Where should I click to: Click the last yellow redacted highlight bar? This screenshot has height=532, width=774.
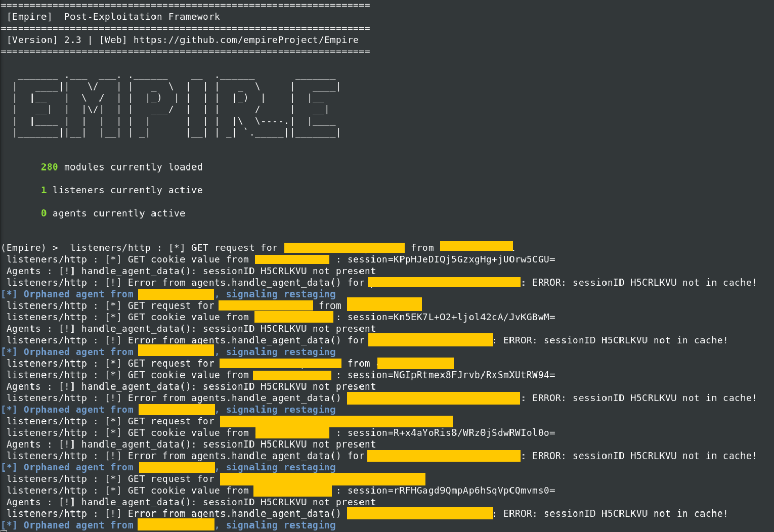[x=176, y=524]
